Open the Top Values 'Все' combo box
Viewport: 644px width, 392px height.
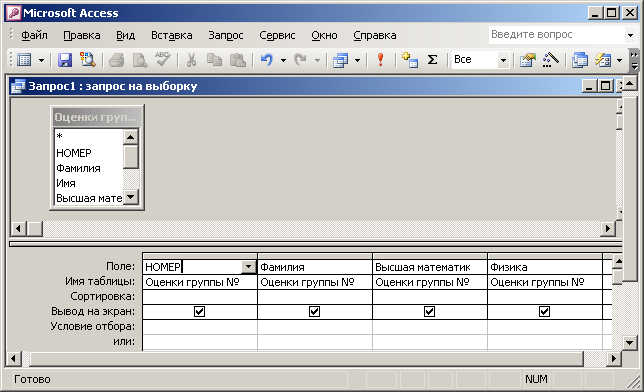pos(481,60)
